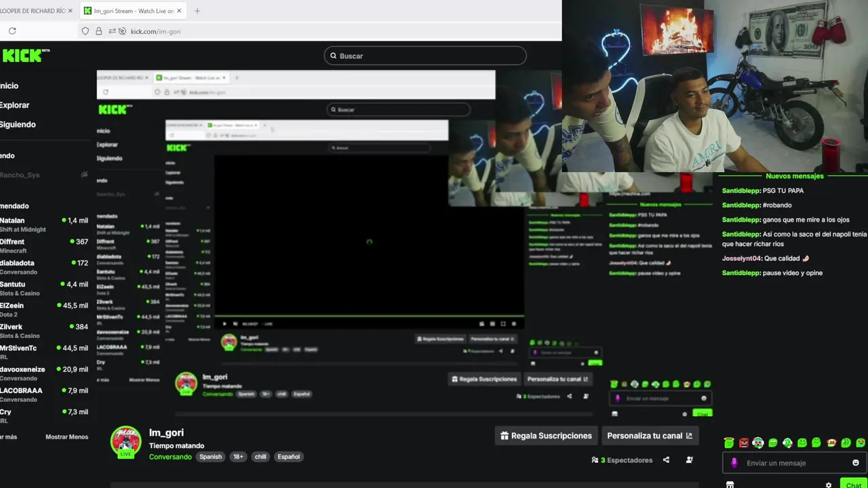Viewport: 868px width, 488px height.
Task: Insert the fourth emote, the green squinting face
Action: coord(773,443)
